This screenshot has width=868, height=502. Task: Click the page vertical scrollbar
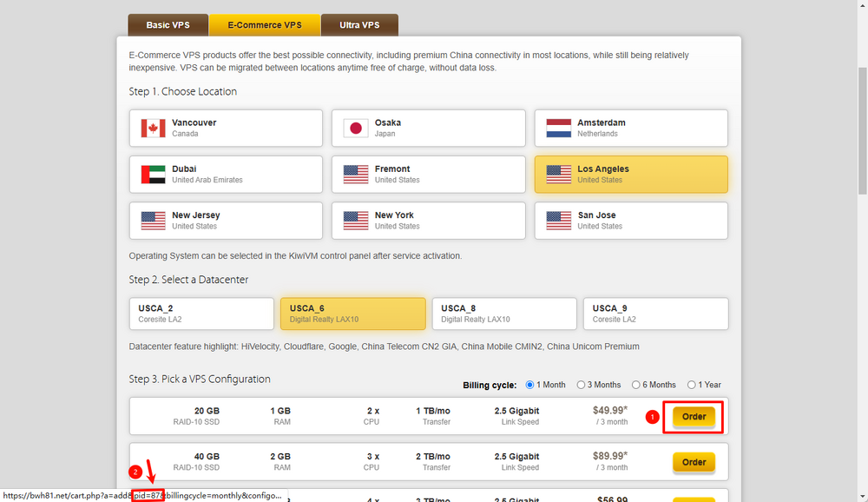click(x=861, y=130)
